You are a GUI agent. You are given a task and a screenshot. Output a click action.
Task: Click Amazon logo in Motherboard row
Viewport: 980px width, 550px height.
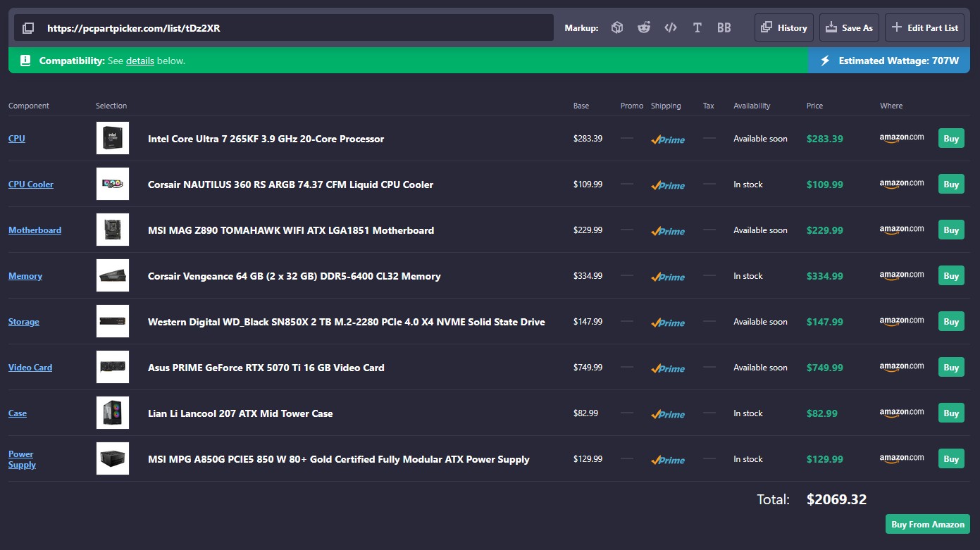902,230
